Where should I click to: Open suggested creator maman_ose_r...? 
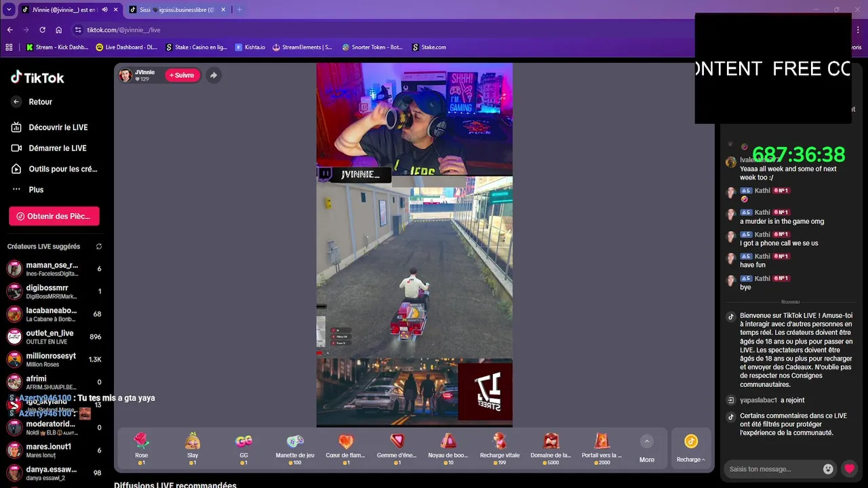pos(53,269)
